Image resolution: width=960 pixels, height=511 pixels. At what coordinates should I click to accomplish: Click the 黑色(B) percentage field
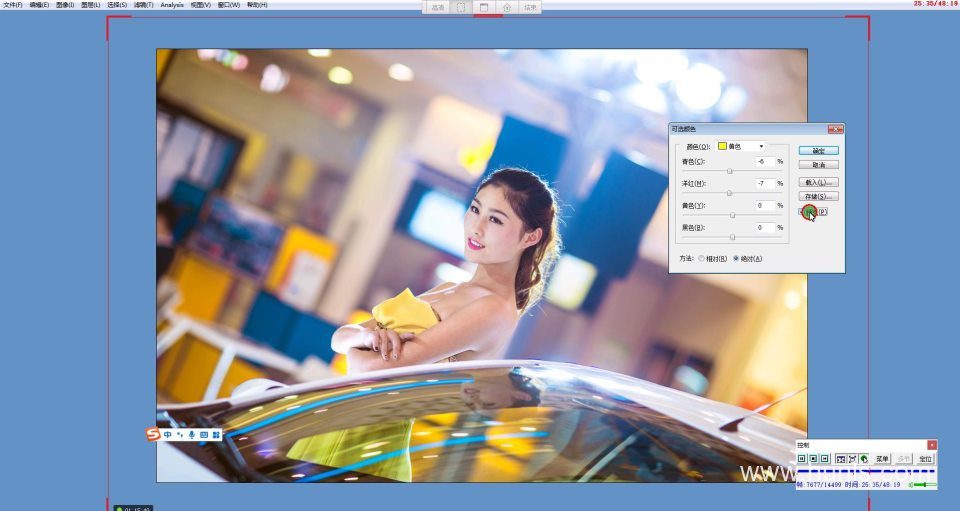coord(763,228)
